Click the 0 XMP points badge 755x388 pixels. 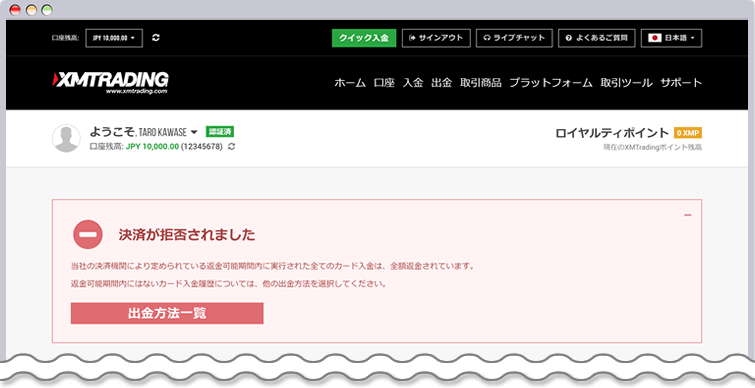click(688, 133)
